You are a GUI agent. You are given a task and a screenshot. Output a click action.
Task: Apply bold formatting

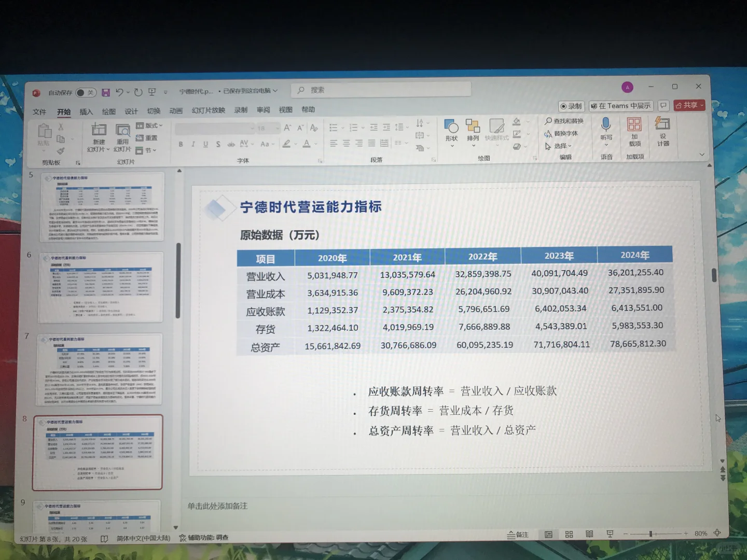[x=181, y=144]
